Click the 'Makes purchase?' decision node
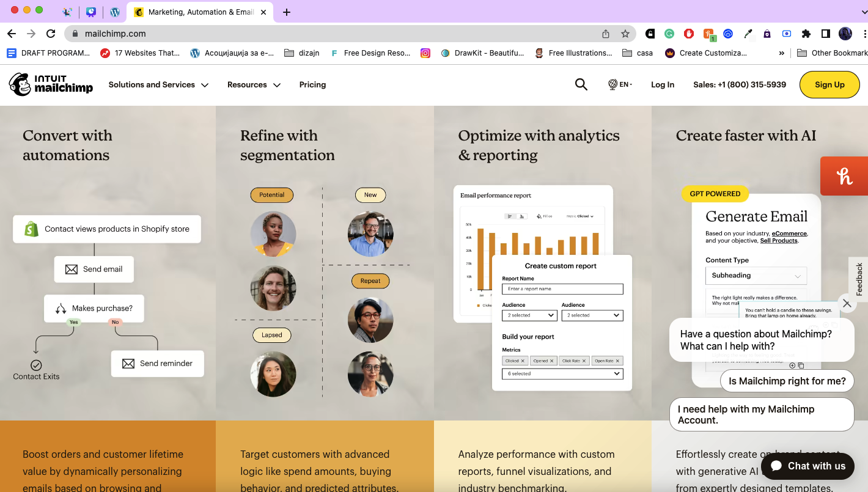Image resolution: width=868 pixels, height=492 pixels. [x=94, y=309]
